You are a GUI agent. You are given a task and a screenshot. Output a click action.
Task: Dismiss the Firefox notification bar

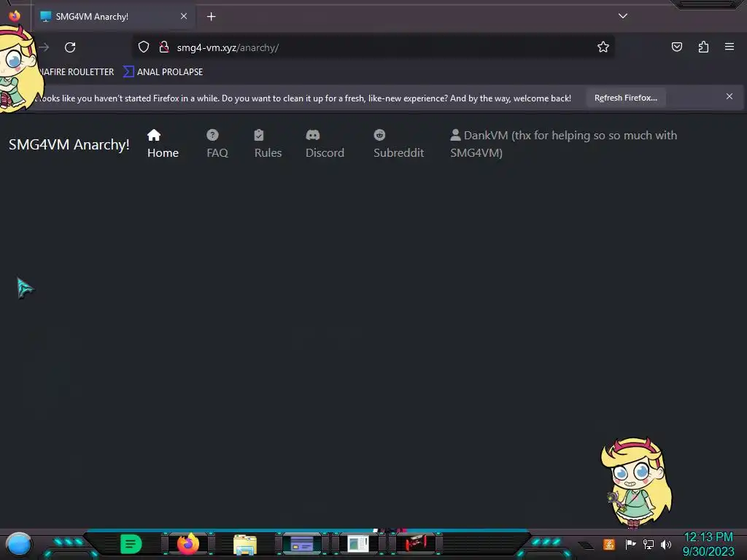(x=729, y=97)
